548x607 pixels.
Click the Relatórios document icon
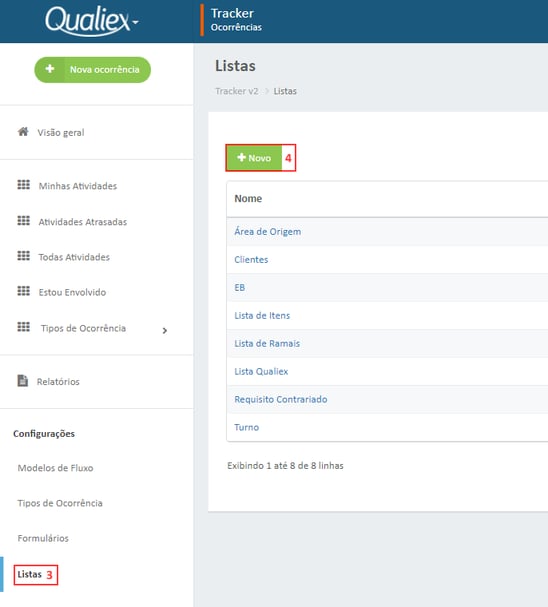coord(23,381)
